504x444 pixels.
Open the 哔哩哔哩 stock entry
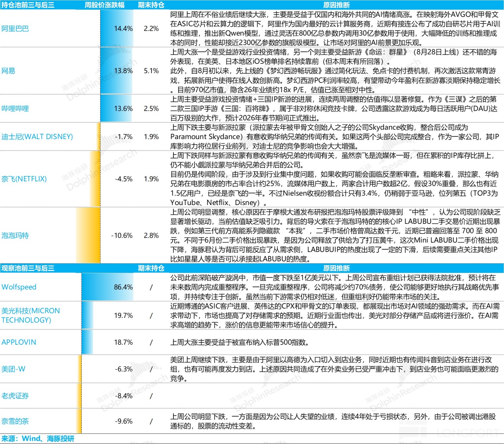tap(15, 109)
